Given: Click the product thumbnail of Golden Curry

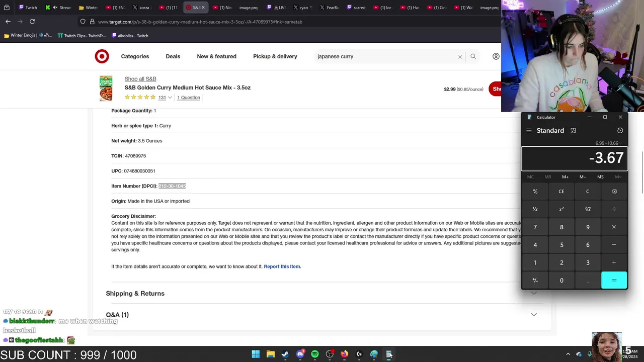Looking at the screenshot, I should click(x=106, y=88).
